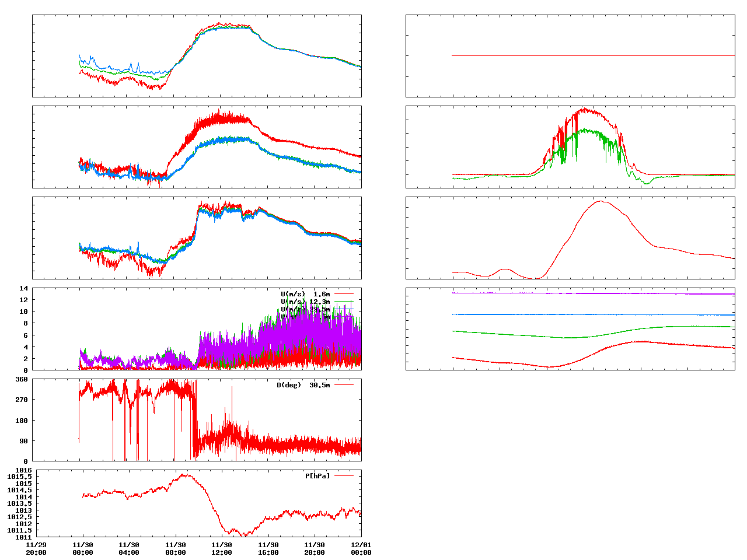Click the red line sample beside D(deg) 30.5m

click(x=344, y=385)
